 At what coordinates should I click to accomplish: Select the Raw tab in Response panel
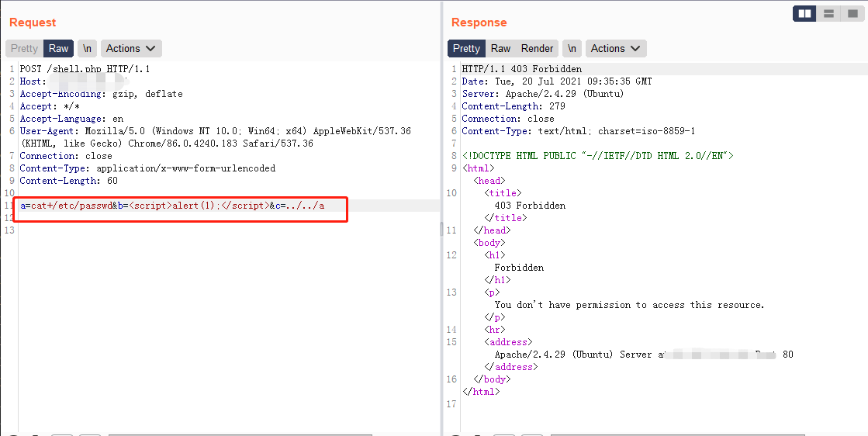500,49
